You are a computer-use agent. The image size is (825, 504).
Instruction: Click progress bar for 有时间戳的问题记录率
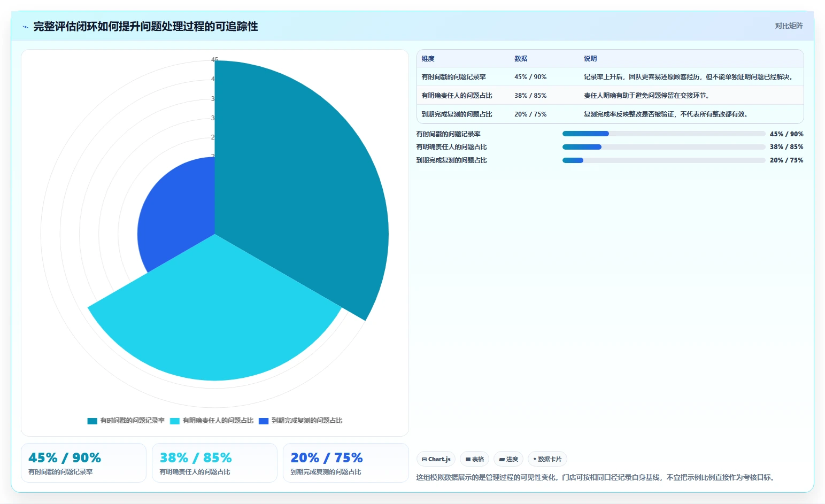(x=664, y=134)
